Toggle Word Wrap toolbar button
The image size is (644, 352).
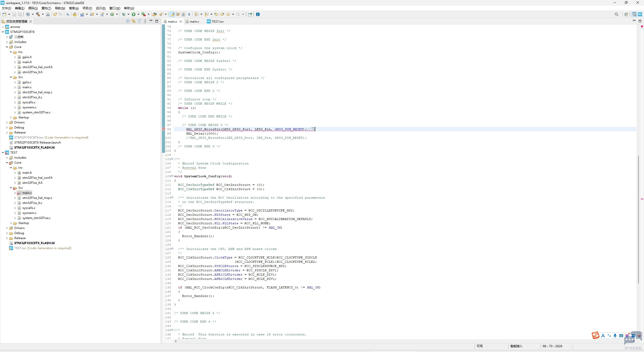[x=178, y=14]
